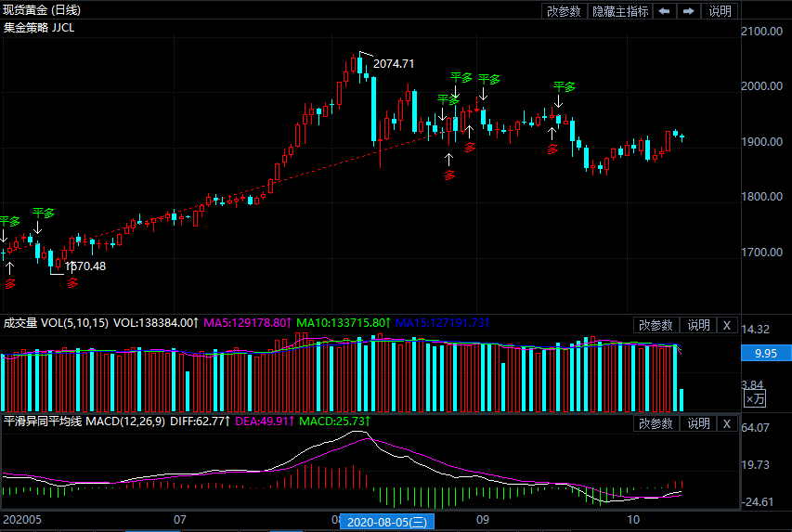Viewport: 792px width, 532px height.
Task: Click the ×万 volume unit box
Action: coord(756,398)
